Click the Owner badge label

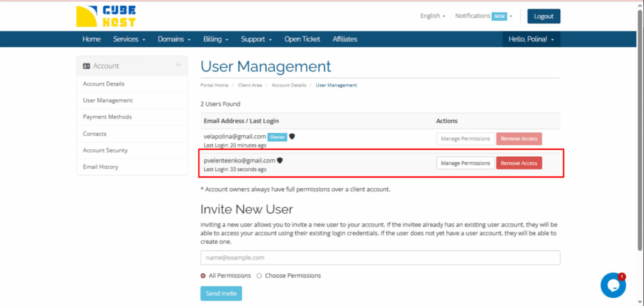(277, 137)
